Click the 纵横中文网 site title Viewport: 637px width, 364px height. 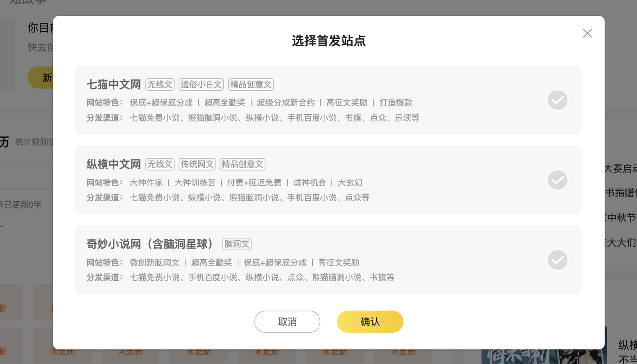(x=113, y=164)
